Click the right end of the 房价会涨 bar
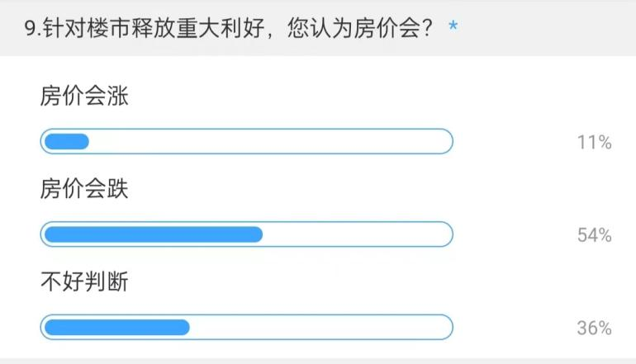 (446, 142)
